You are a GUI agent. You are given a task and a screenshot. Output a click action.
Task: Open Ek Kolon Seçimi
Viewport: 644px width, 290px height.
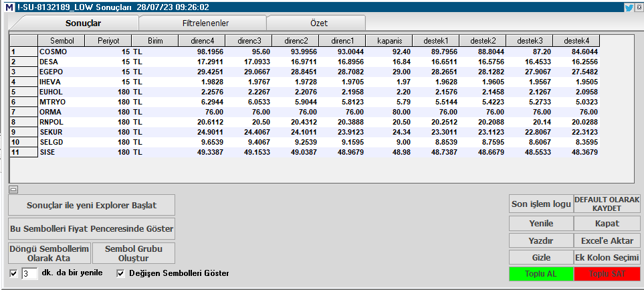607,257
